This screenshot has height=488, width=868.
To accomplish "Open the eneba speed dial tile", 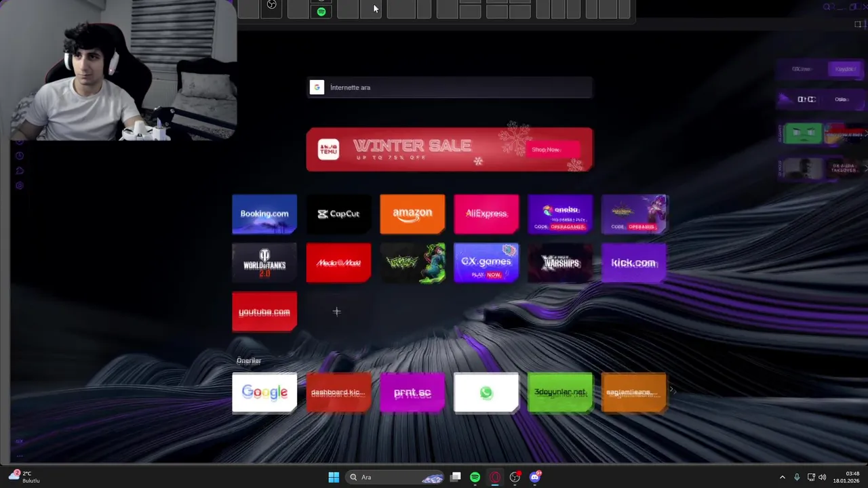I will [560, 214].
